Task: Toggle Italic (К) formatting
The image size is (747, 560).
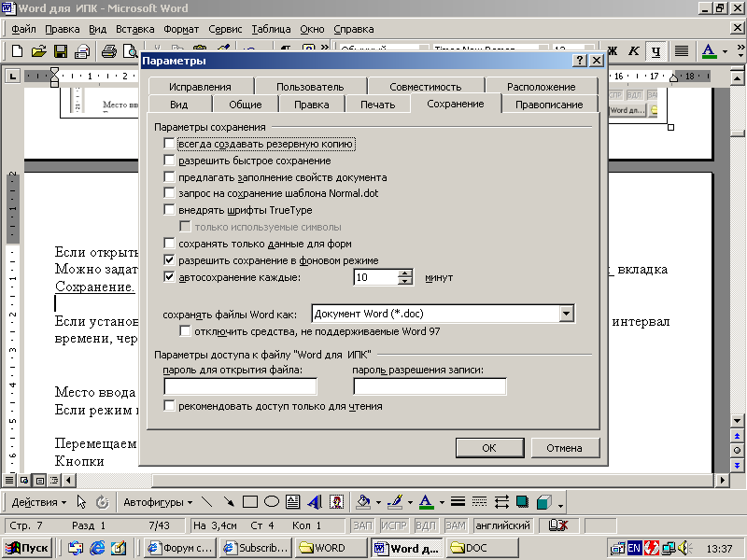Action: tap(634, 51)
